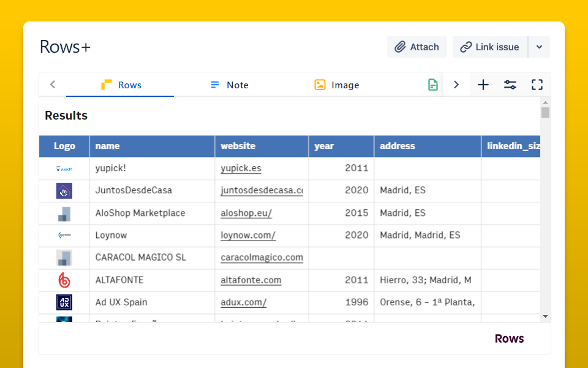Select year 2015 cell for AloShop
This screenshot has width=588, height=368.
coord(341,213)
